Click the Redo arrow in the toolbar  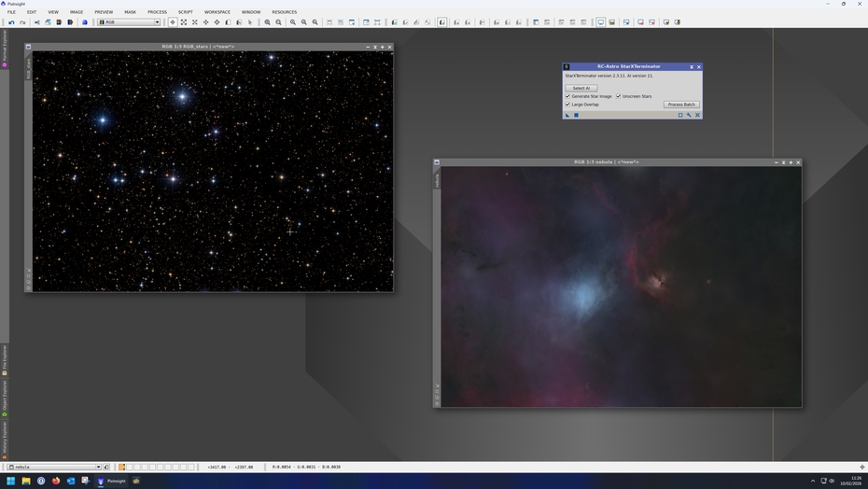[22, 22]
